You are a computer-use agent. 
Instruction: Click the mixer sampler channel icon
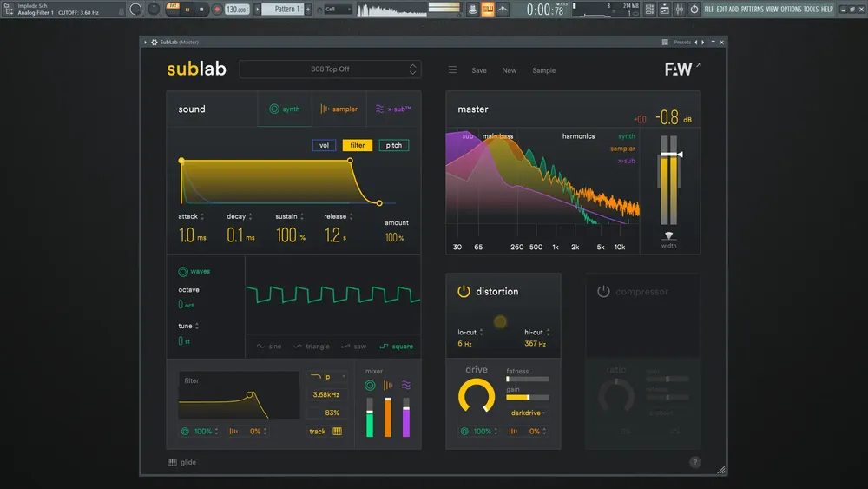pos(388,386)
